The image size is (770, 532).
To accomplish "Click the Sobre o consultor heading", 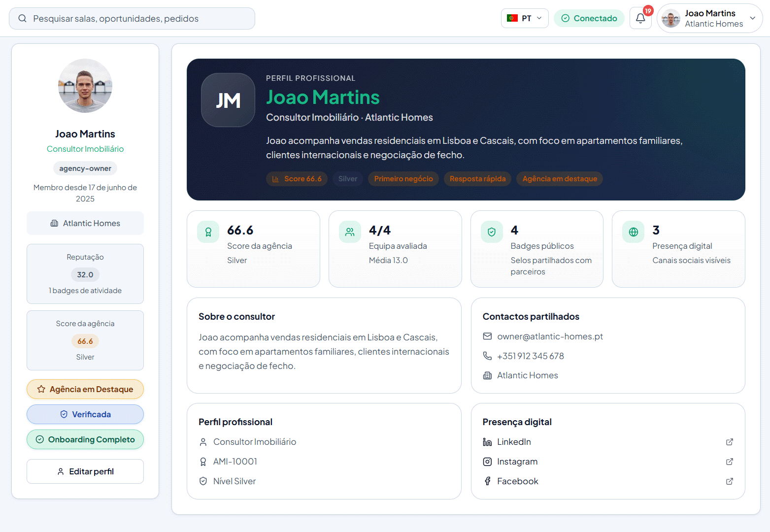I will [x=236, y=317].
